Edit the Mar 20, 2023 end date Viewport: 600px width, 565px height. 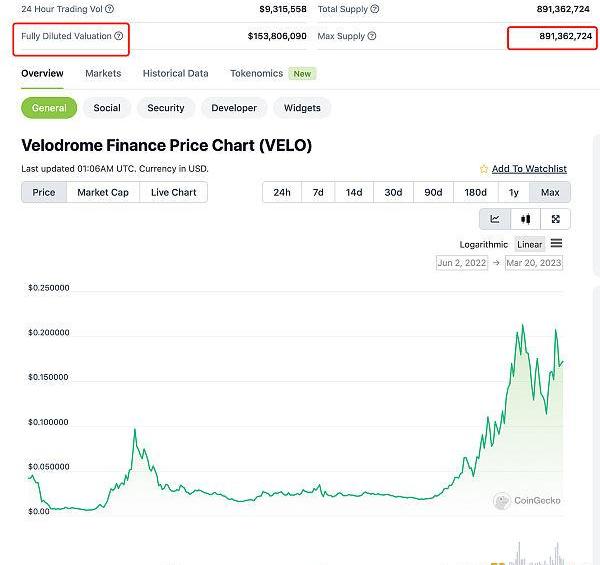(534, 263)
